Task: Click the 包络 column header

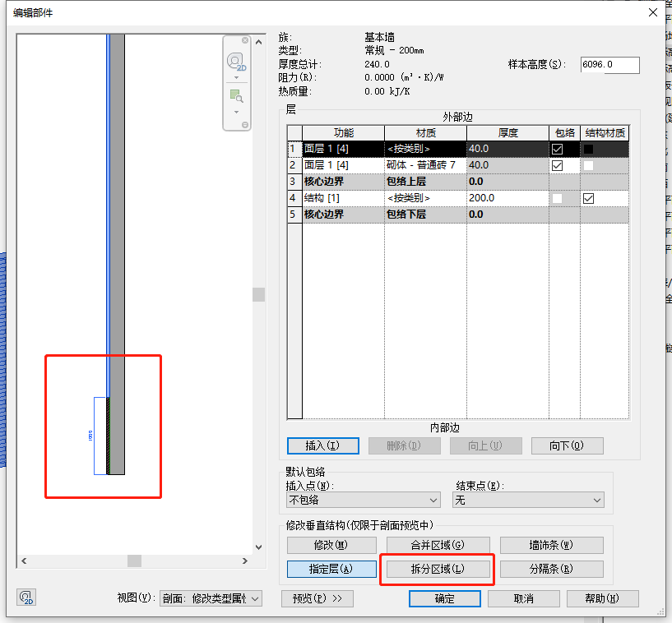Action: pyautogui.click(x=565, y=133)
